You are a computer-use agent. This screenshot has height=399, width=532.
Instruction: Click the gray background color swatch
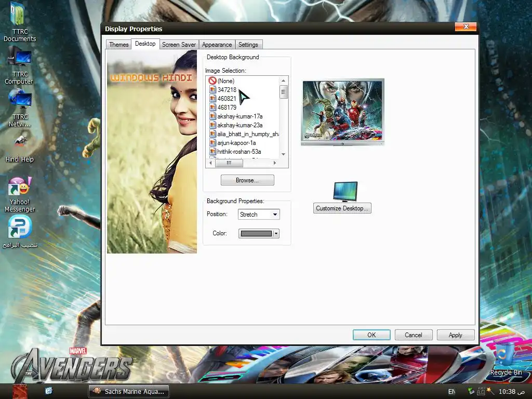pyautogui.click(x=256, y=233)
